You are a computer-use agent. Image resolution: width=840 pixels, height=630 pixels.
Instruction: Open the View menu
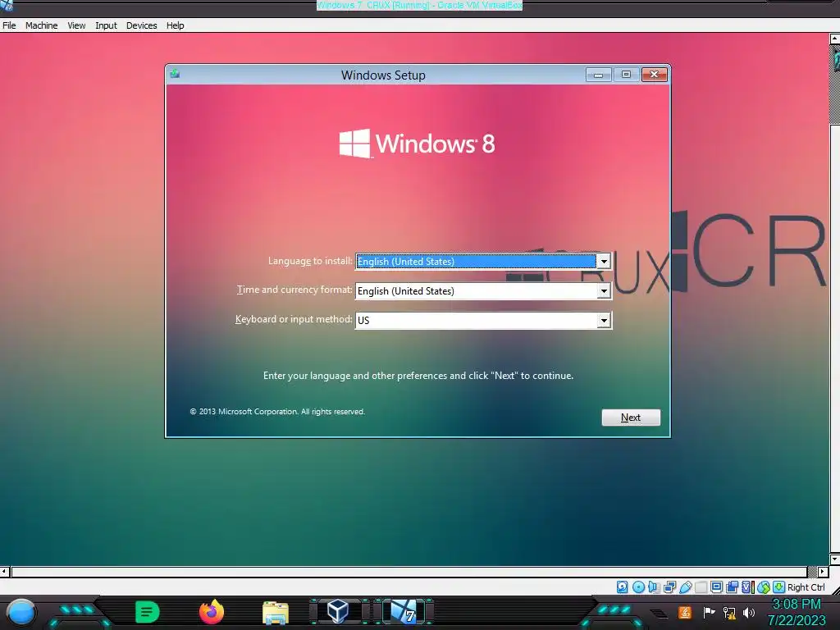coord(76,25)
